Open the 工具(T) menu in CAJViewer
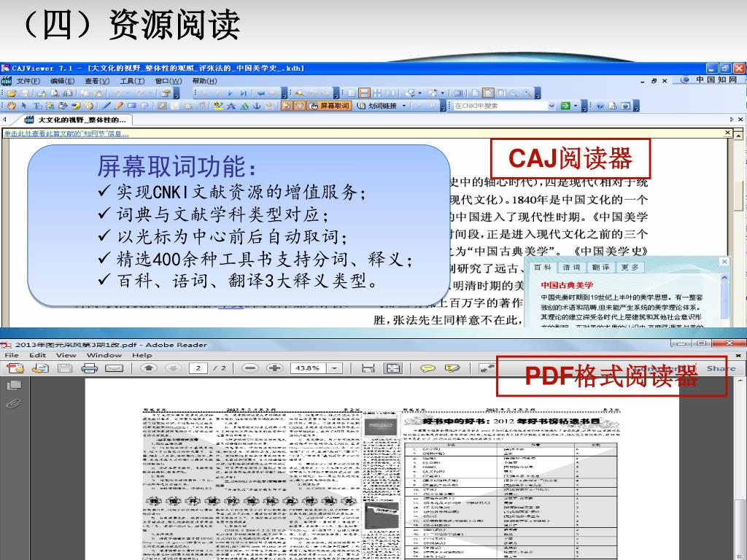The height and width of the screenshot is (560, 747). pos(132,81)
